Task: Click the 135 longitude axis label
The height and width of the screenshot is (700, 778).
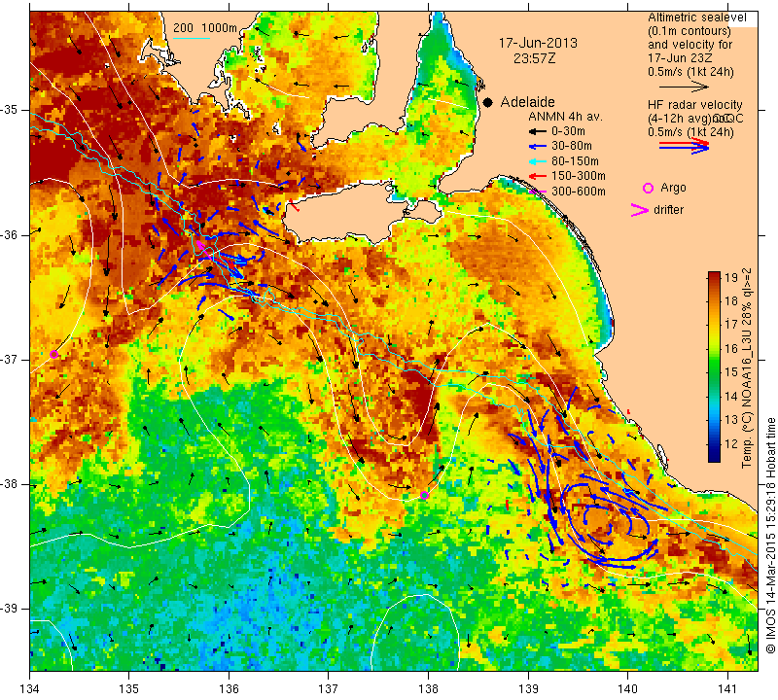Action: [129, 688]
